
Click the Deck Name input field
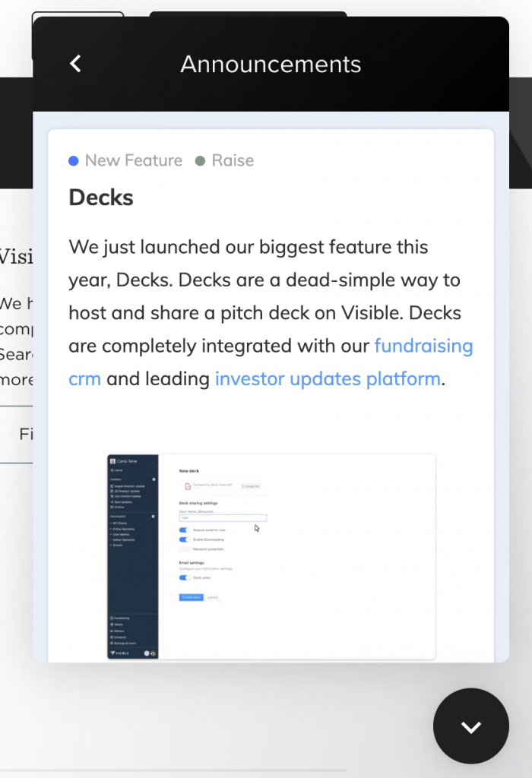click(223, 517)
